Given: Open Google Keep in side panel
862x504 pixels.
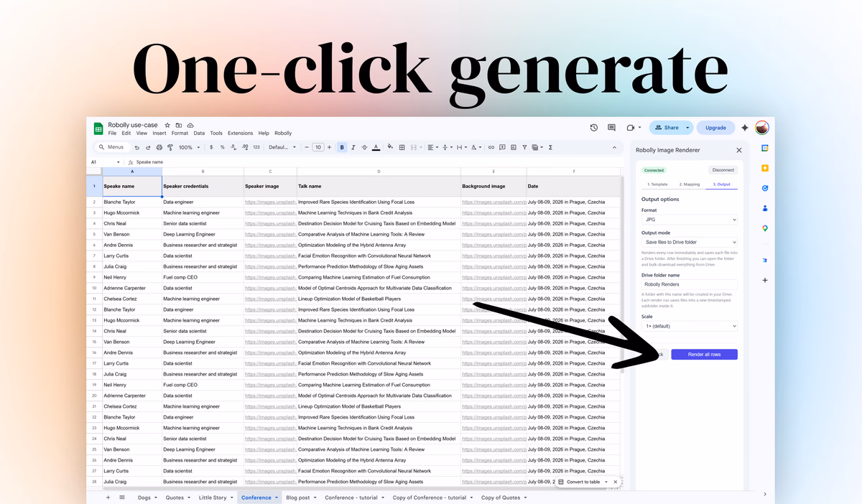Looking at the screenshot, I should click(765, 168).
